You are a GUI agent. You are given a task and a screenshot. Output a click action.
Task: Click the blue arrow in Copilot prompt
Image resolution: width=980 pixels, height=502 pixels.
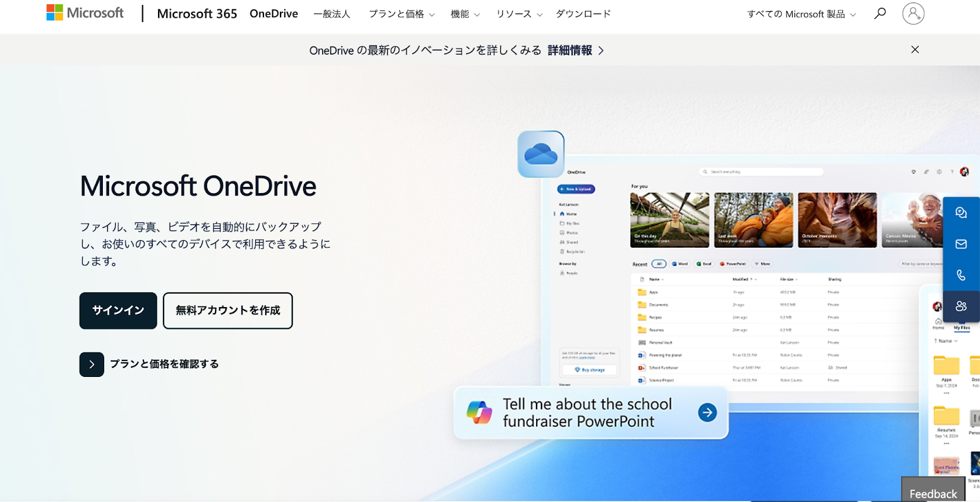707,413
